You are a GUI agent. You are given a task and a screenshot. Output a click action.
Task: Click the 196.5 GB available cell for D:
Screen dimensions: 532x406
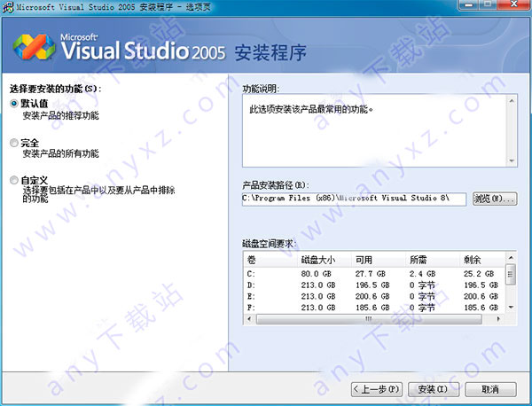point(372,285)
